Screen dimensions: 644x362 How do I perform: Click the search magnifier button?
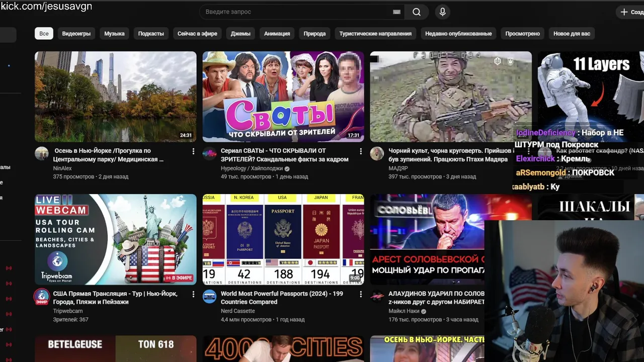[416, 12]
